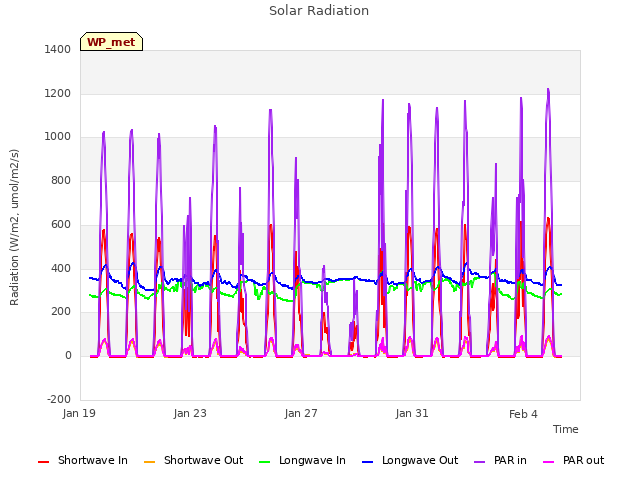
Task: Click the magenta PAR out color marker
Action: 549,462
